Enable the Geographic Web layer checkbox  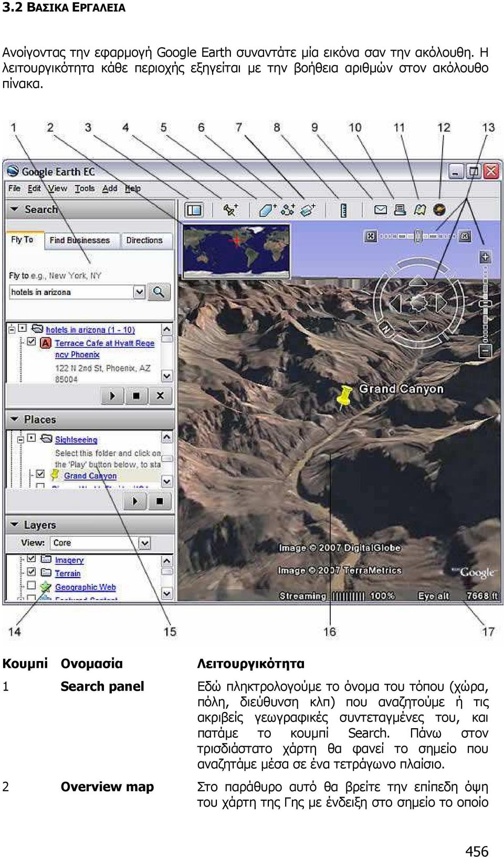point(31,585)
